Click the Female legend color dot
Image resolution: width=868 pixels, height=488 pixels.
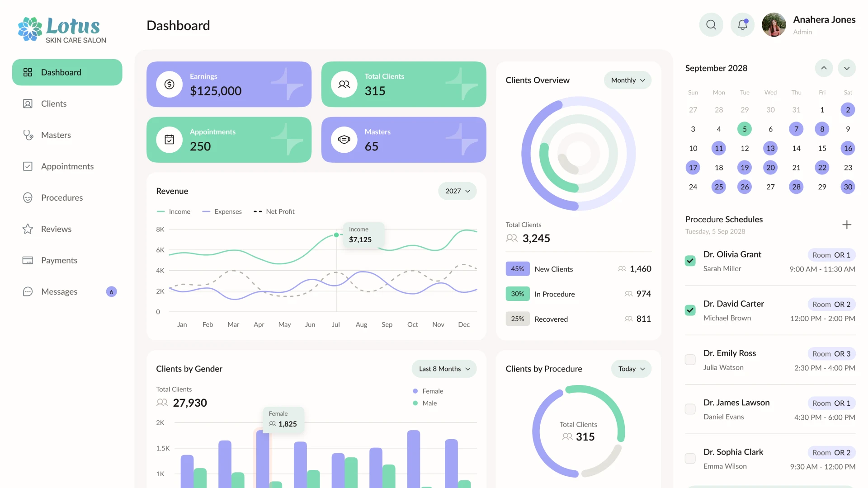[x=415, y=391]
